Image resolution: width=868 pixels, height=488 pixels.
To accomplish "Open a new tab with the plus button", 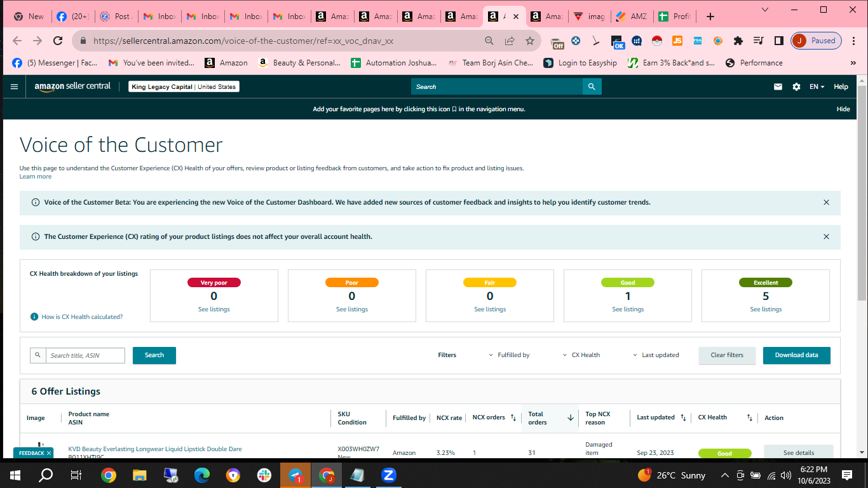I will (x=710, y=17).
